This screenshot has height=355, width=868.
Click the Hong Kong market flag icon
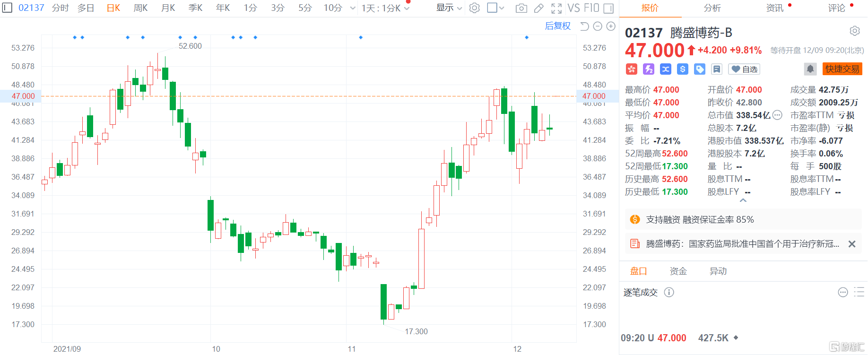coord(632,69)
